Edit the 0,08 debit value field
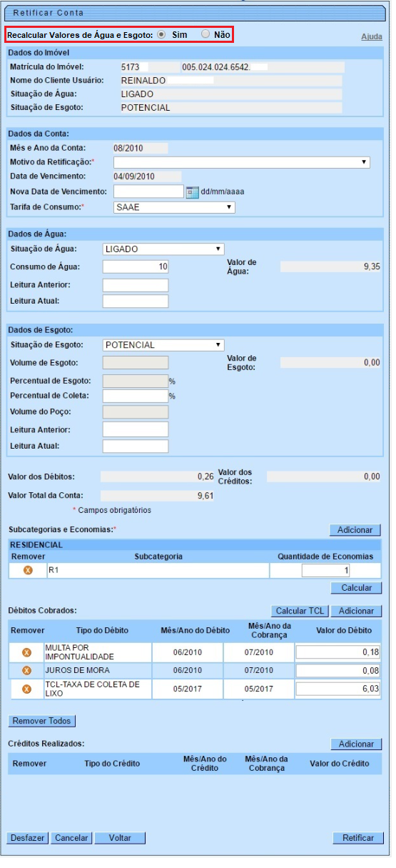This screenshot has width=396, height=868. [338, 671]
